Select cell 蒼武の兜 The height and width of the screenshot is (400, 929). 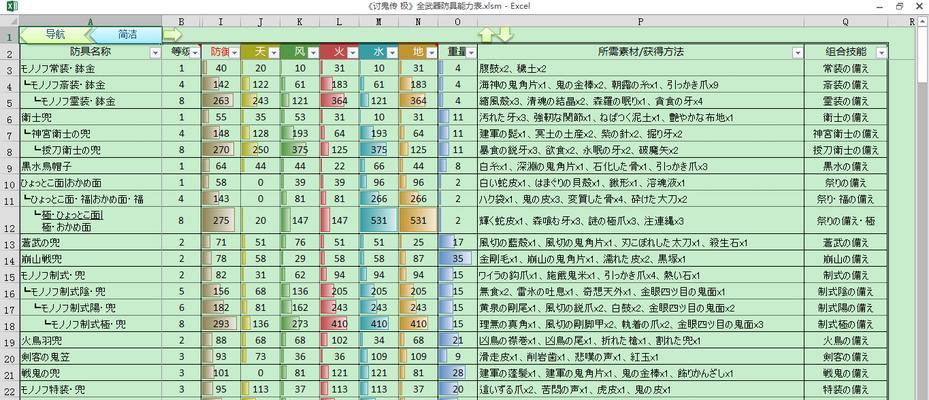91,242
